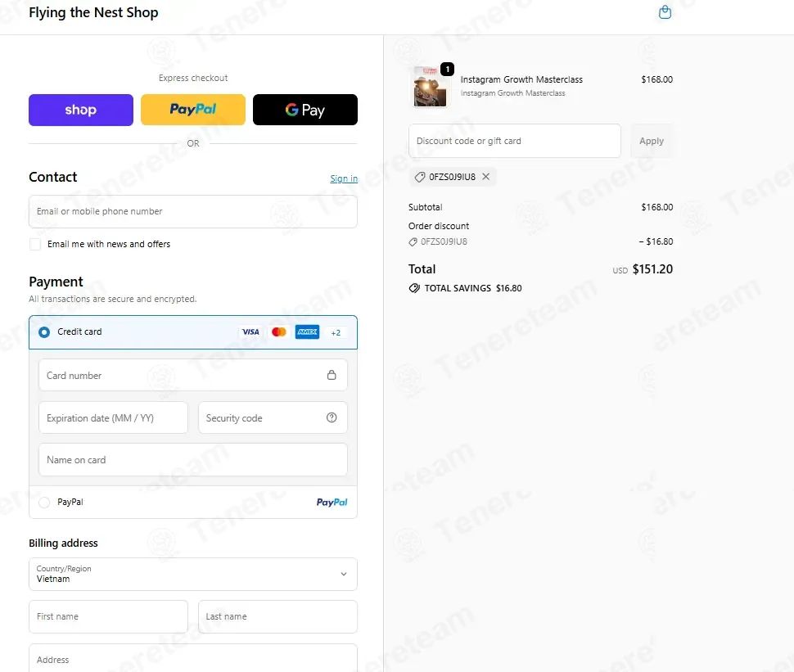794x672 pixels.
Task: Click the Express checkout label
Action: point(193,78)
